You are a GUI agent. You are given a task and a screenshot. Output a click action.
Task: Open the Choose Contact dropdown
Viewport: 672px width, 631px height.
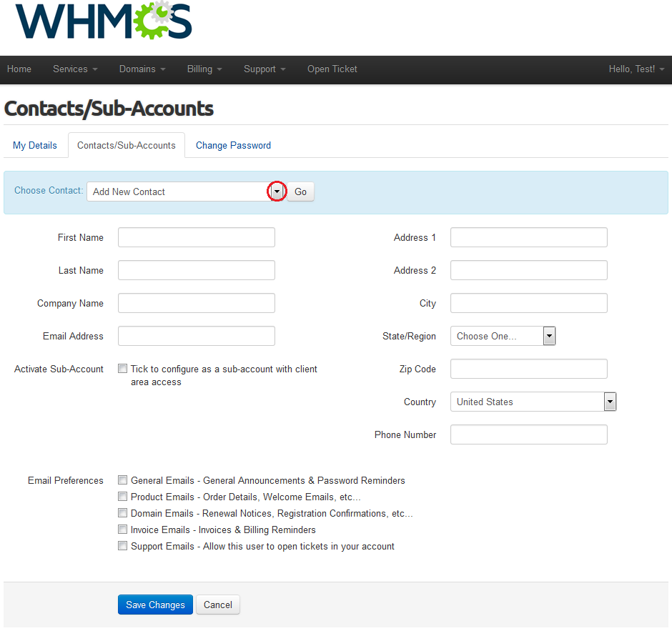point(187,192)
